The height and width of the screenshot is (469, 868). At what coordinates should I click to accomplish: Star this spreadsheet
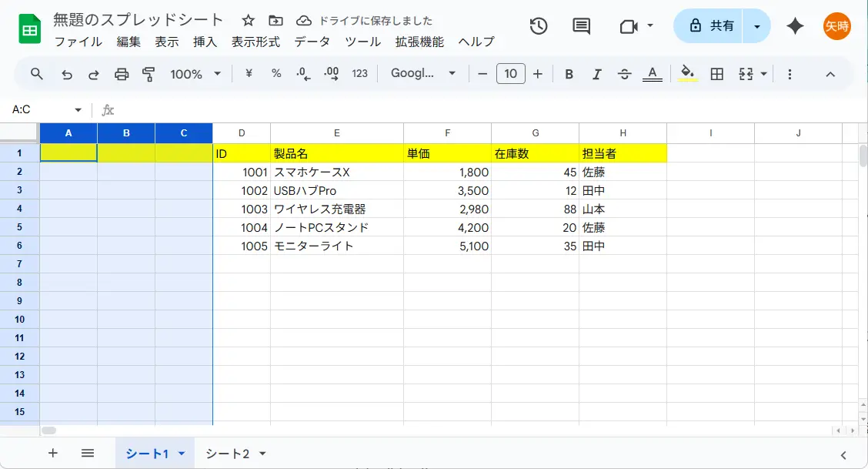[248, 21]
